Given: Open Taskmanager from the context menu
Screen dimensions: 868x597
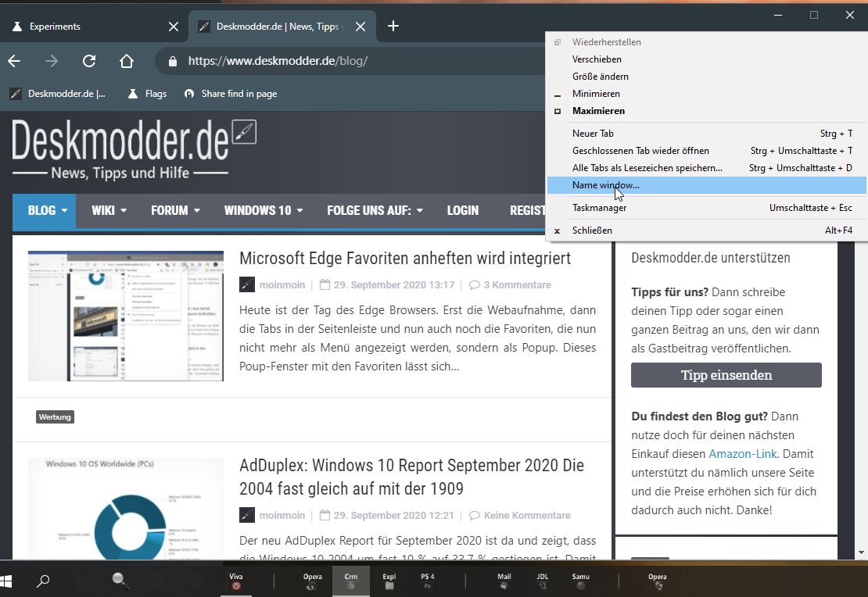Looking at the screenshot, I should click(706, 208).
